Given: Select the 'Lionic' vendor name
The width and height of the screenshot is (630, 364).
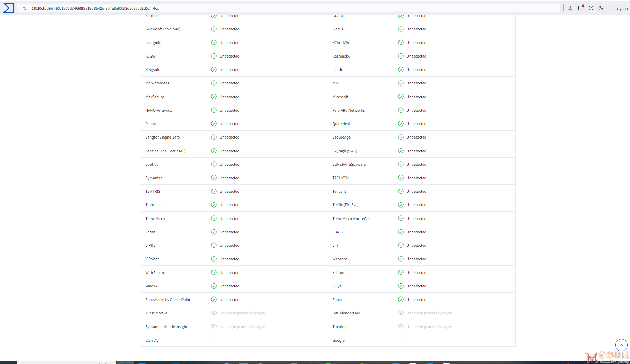Looking at the screenshot, I should (337, 70).
